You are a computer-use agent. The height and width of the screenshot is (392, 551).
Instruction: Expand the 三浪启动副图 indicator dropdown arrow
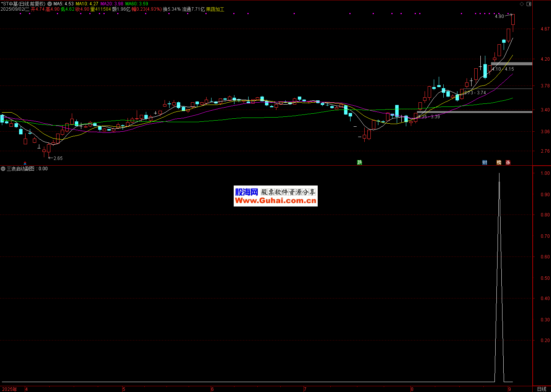[x=3, y=169]
